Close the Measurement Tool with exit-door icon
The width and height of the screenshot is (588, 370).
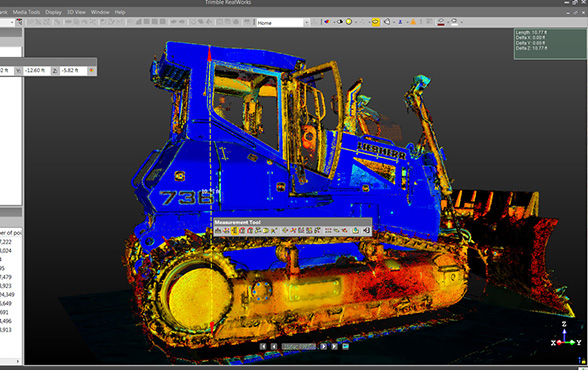pos(366,231)
